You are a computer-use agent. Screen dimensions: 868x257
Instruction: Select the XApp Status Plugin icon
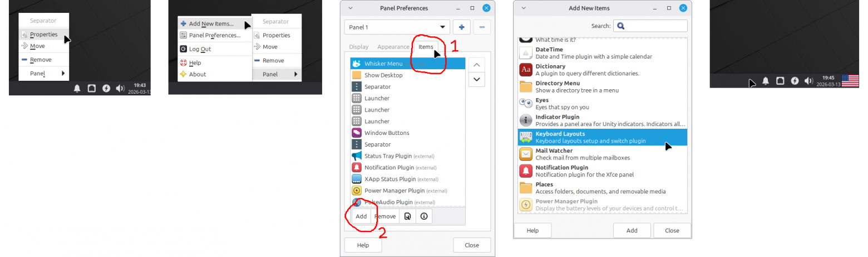357,179
